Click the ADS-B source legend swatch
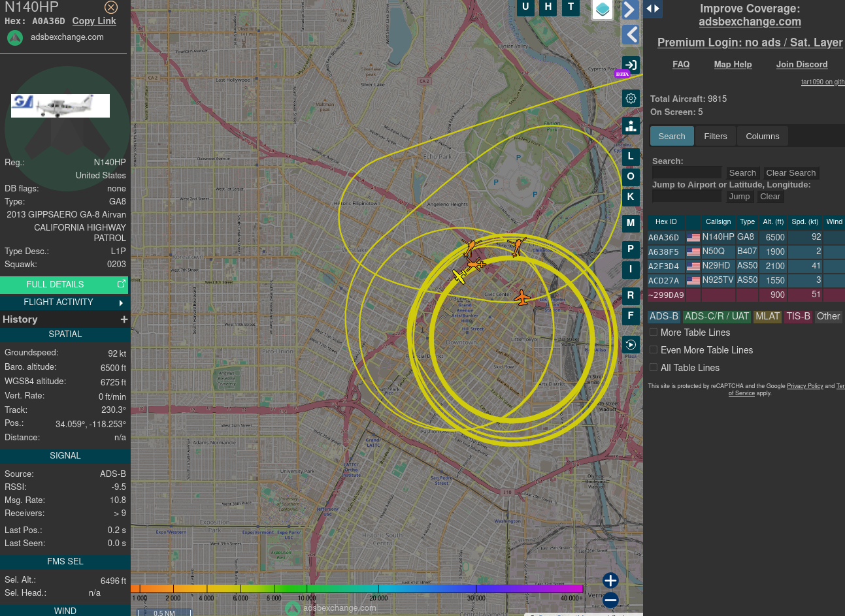The image size is (845, 616). tap(664, 316)
